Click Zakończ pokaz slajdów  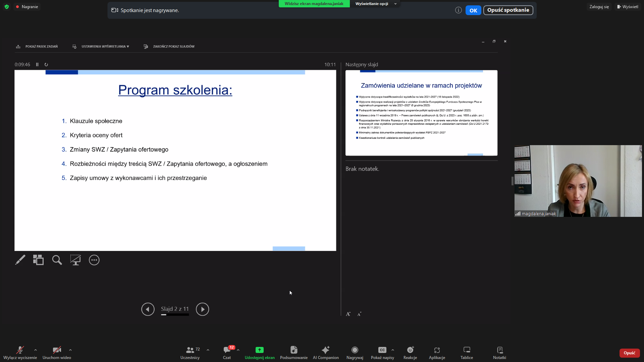[x=169, y=47]
